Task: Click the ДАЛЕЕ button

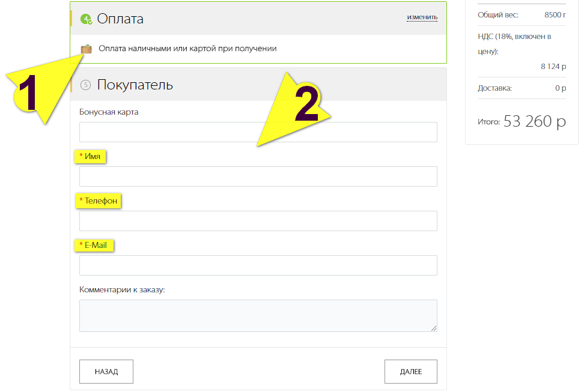Action: click(x=411, y=372)
